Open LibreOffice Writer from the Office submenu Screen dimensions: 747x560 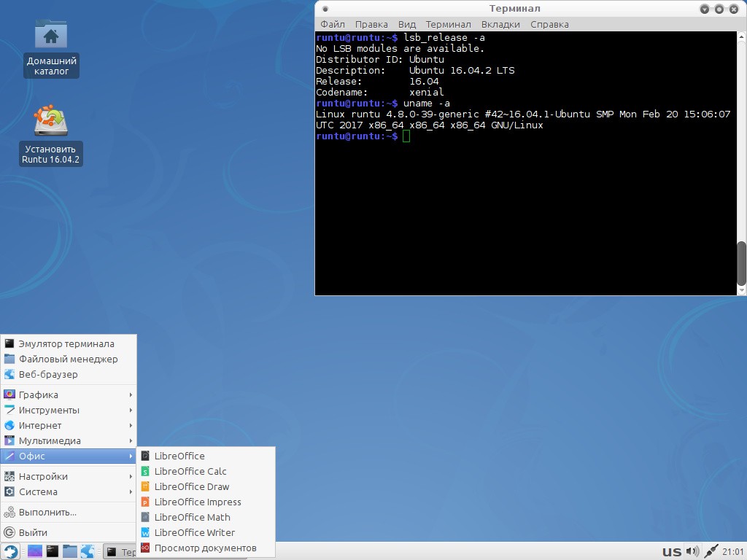point(194,532)
